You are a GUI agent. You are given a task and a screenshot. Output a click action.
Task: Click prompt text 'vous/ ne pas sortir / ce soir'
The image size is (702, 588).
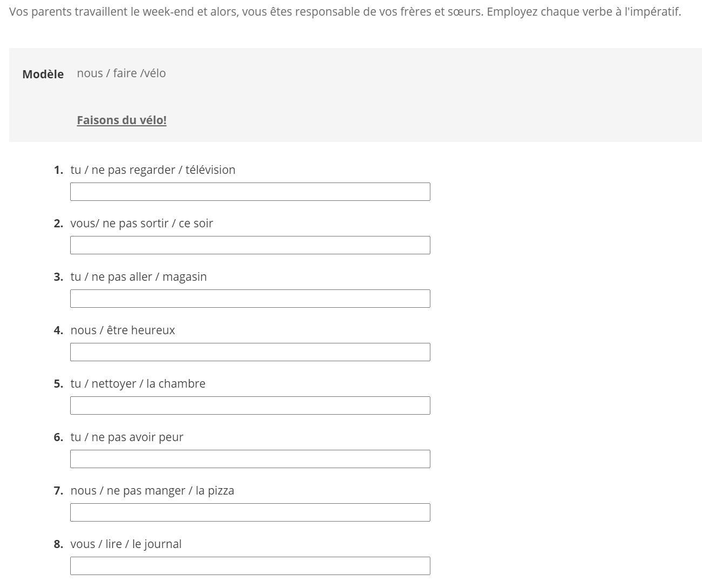coord(141,223)
